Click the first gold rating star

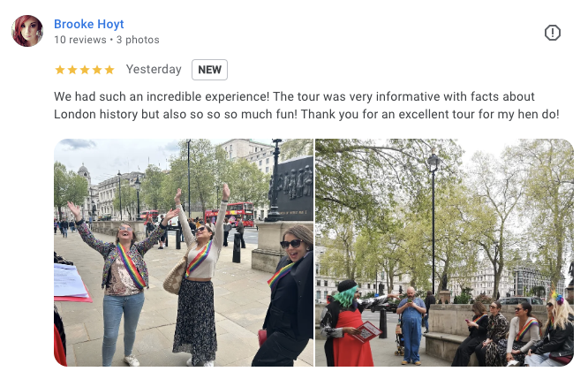tap(60, 70)
